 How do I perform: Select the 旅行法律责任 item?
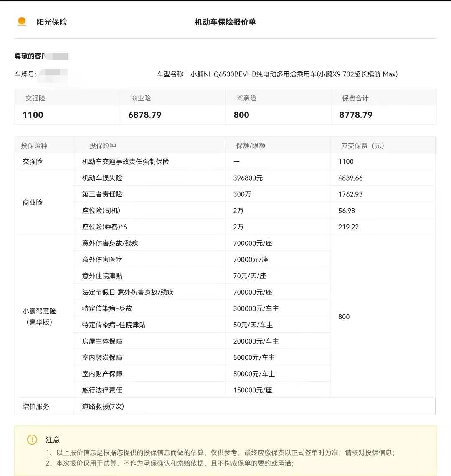click(x=102, y=390)
